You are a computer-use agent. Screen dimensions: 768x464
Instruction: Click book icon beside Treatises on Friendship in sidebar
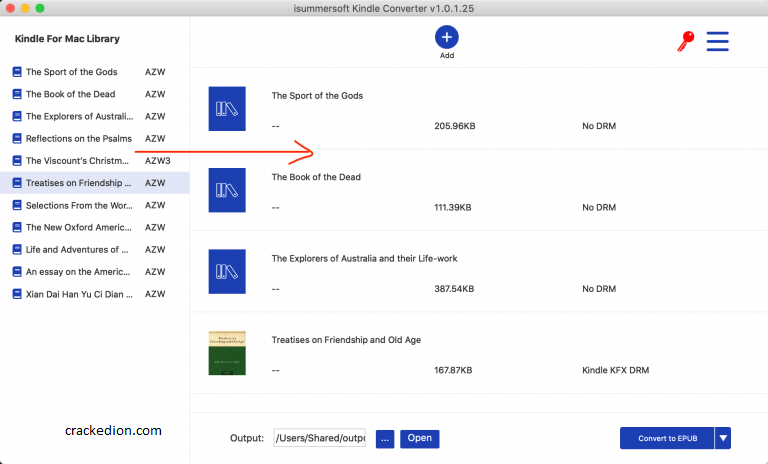(17, 183)
